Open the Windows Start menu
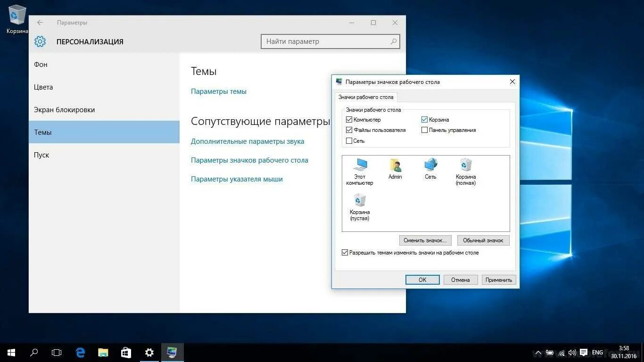Image resolution: width=644 pixels, height=362 pixels. point(11,352)
